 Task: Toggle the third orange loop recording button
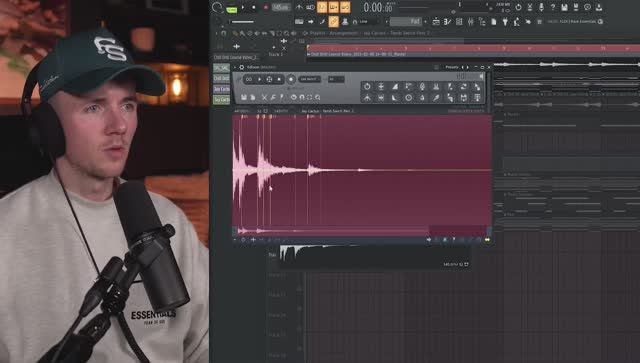click(345, 7)
